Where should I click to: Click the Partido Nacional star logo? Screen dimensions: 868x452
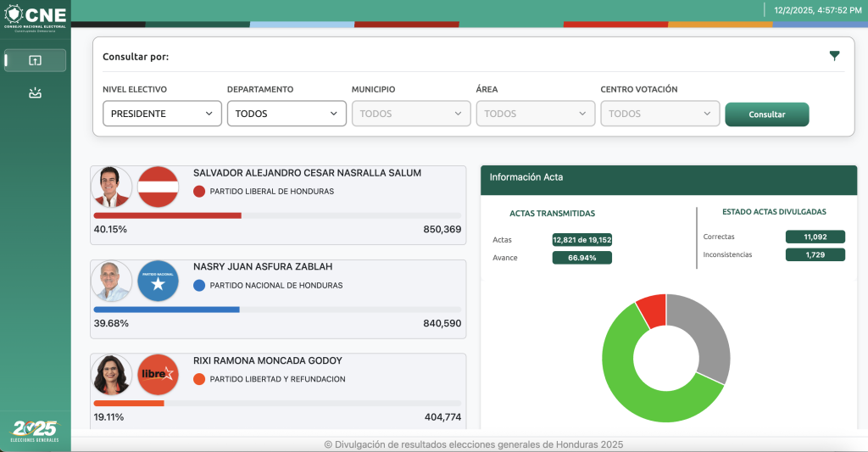point(158,281)
